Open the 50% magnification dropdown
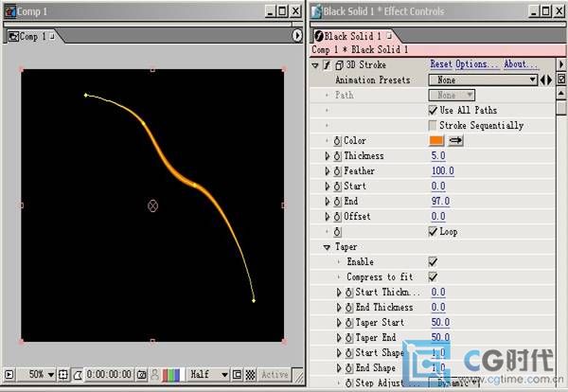Image resolution: width=568 pixels, height=392 pixels. pos(42,374)
